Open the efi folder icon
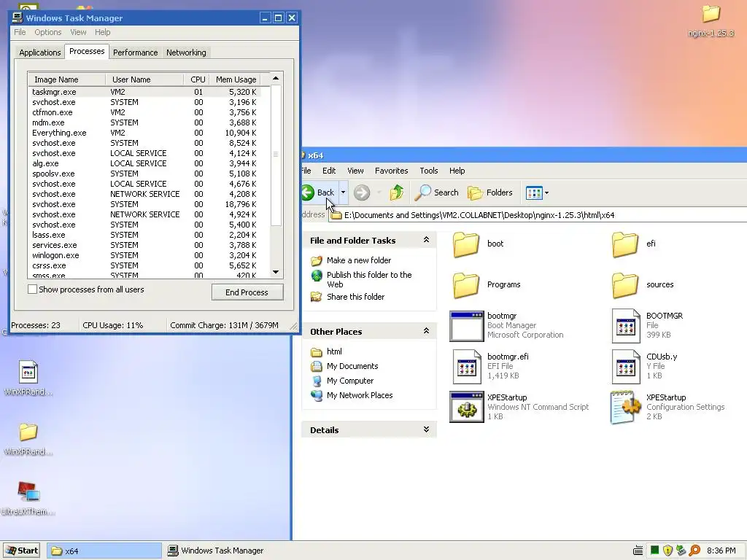747x560 pixels. pos(625,244)
